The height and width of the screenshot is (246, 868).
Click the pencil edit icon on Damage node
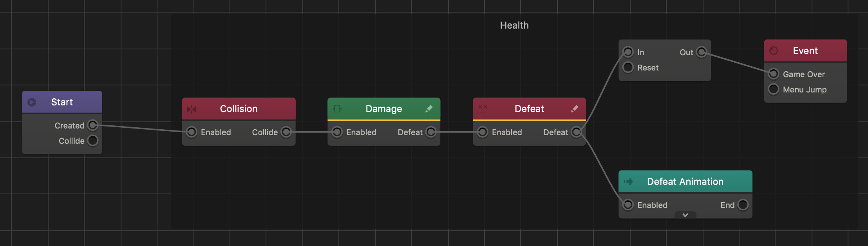[x=429, y=109]
